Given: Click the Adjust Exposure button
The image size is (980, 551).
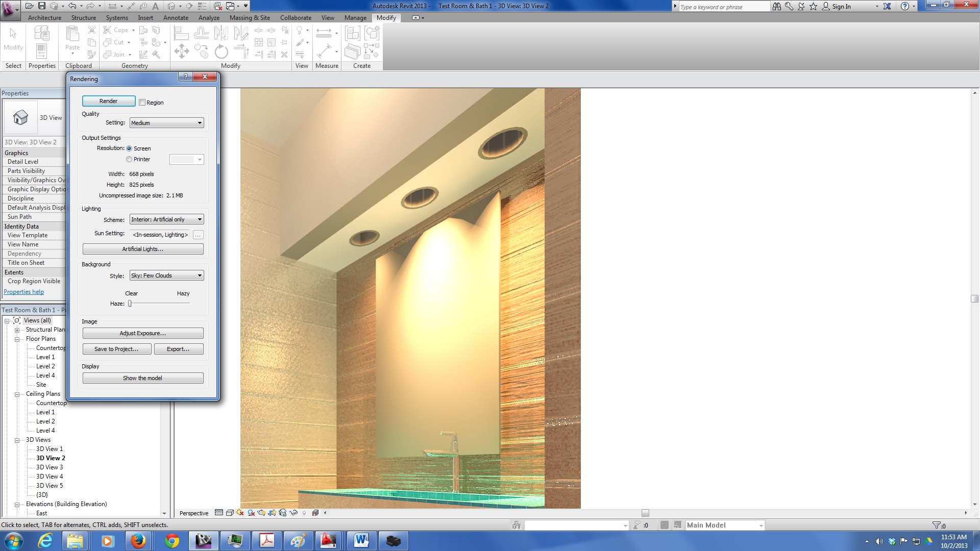Looking at the screenshot, I should click(143, 334).
